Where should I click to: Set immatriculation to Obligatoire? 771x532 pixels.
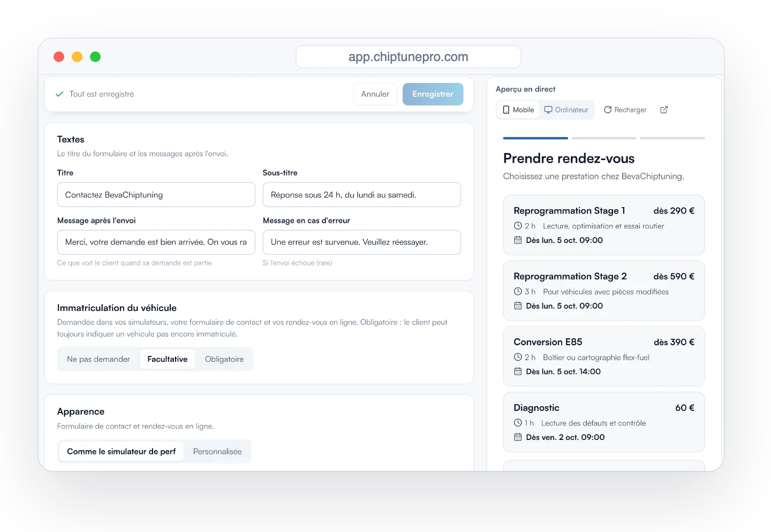click(224, 359)
